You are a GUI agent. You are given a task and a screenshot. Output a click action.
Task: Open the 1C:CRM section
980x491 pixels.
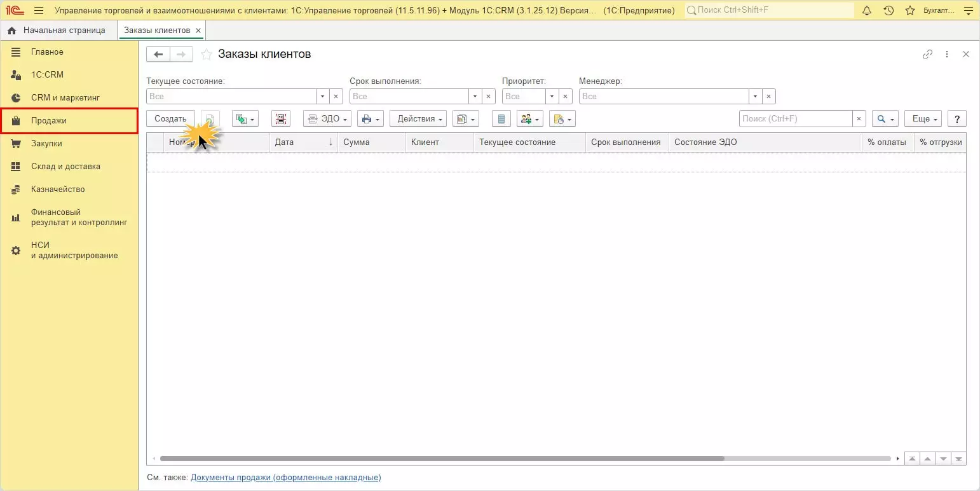click(x=69, y=75)
